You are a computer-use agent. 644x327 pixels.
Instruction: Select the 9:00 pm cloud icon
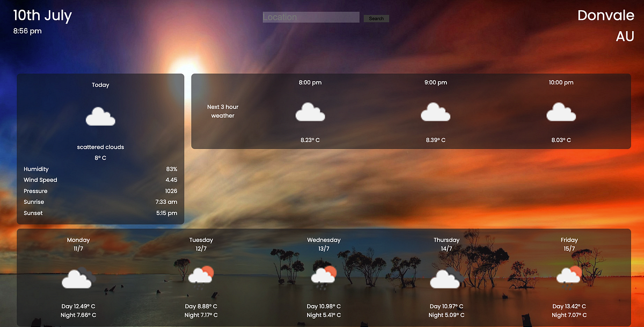pyautogui.click(x=436, y=112)
